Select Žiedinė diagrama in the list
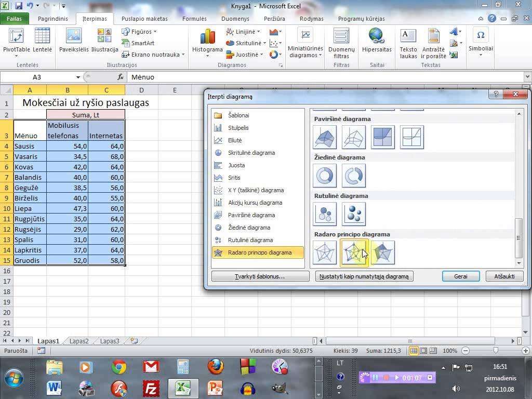Image resolution: width=532 pixels, height=399 pixels. tap(258, 228)
